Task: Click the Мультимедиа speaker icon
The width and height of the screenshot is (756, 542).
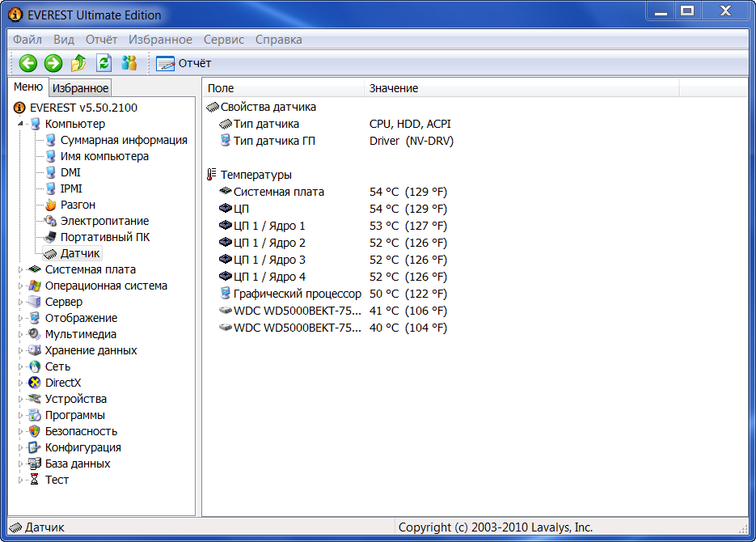Action: [35, 334]
